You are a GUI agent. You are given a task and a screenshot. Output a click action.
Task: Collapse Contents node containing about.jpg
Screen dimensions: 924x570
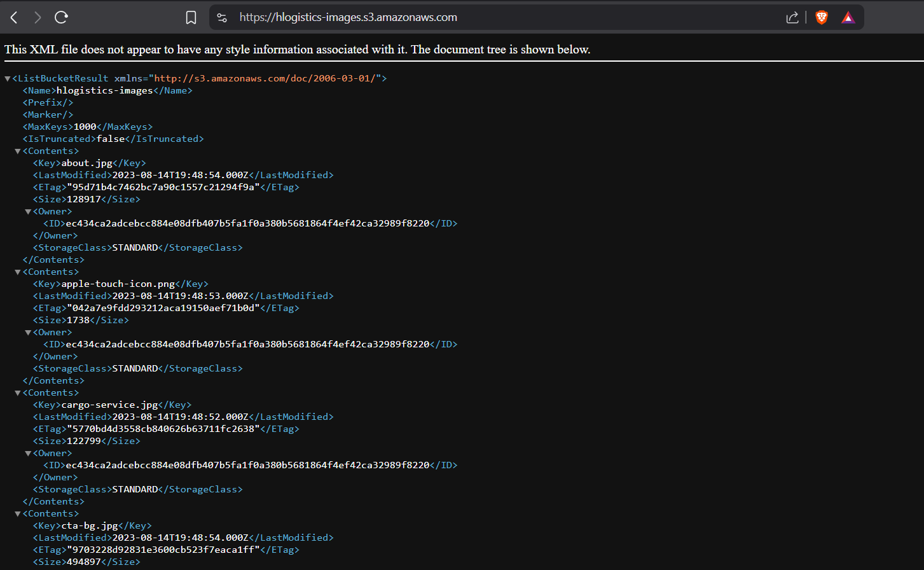click(18, 151)
